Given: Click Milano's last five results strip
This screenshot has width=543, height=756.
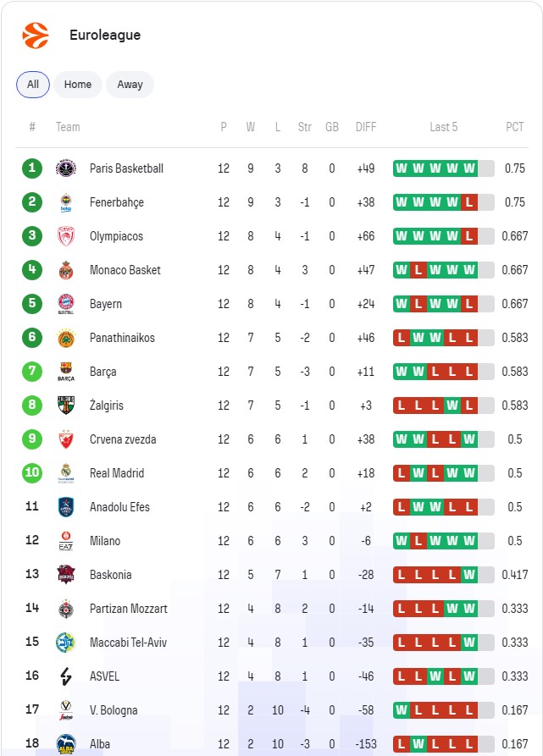Looking at the screenshot, I should pyautogui.click(x=443, y=541).
